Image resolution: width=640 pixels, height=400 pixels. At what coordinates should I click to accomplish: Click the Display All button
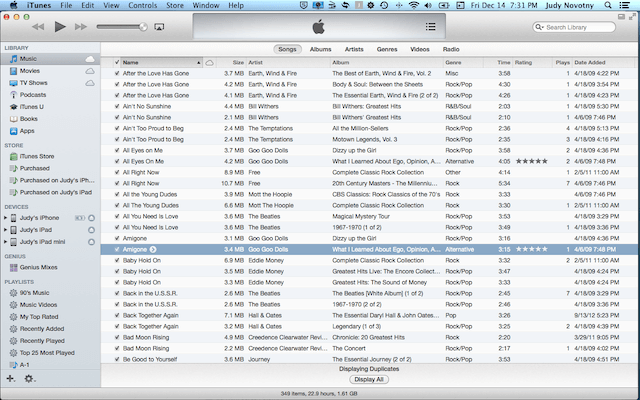tap(369, 380)
